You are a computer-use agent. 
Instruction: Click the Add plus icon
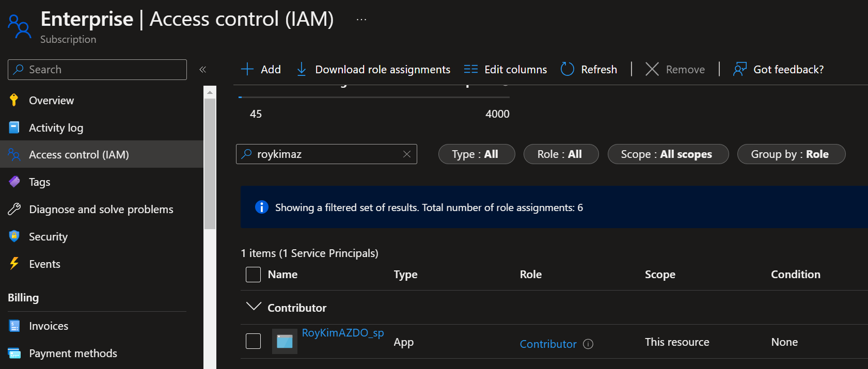click(x=247, y=69)
